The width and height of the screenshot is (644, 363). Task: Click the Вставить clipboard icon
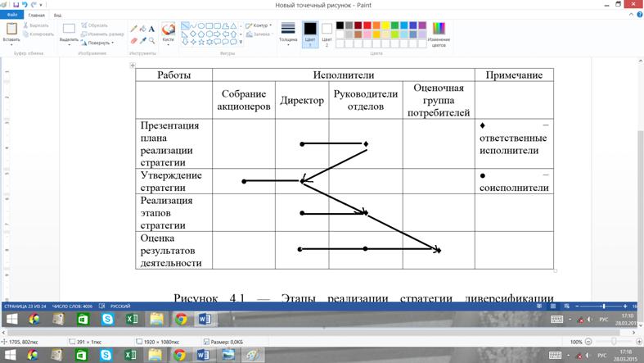(11, 29)
